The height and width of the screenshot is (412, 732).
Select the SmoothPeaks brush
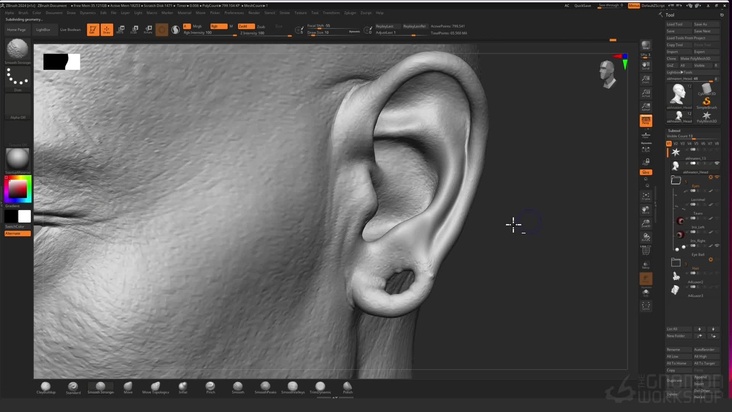click(x=265, y=387)
